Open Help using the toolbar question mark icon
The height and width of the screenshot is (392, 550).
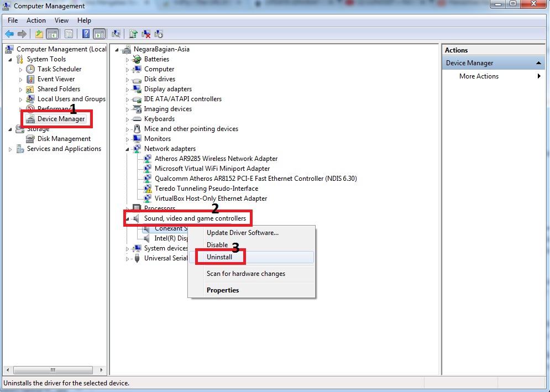pyautogui.click(x=86, y=34)
